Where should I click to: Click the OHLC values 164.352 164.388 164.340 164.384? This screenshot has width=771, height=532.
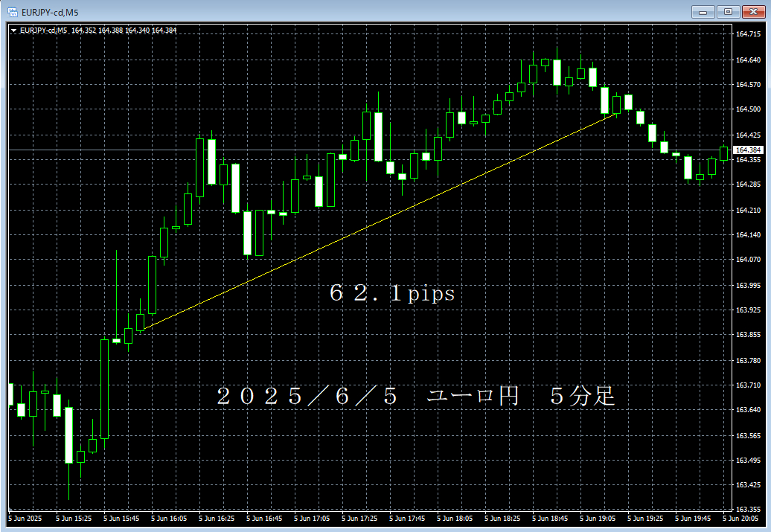(x=124, y=31)
